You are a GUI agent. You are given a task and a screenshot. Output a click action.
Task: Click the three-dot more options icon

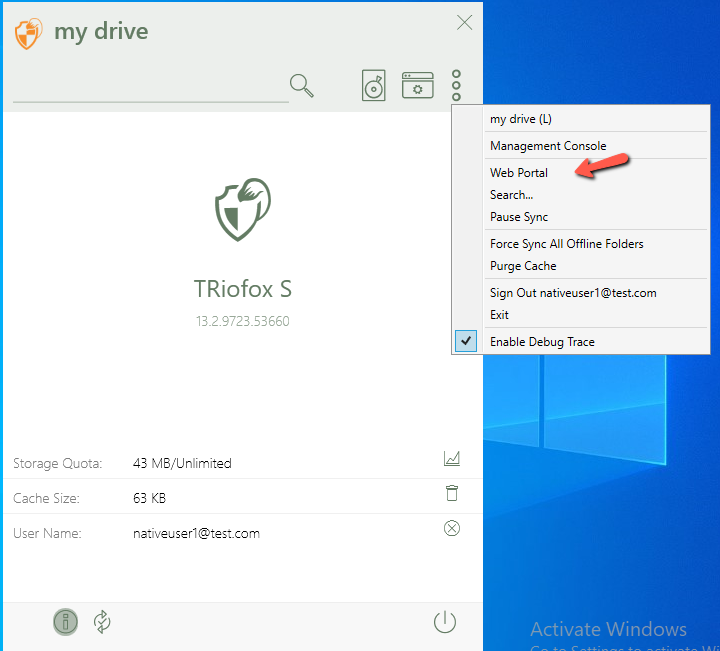pyautogui.click(x=456, y=85)
